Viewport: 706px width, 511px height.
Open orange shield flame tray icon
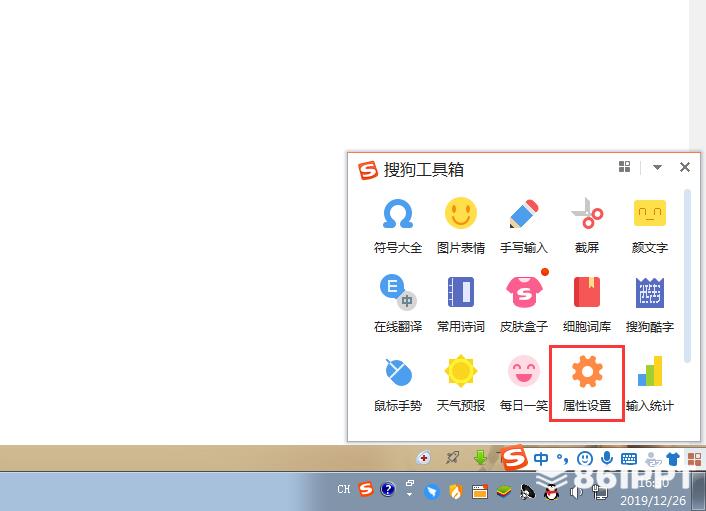(x=456, y=492)
